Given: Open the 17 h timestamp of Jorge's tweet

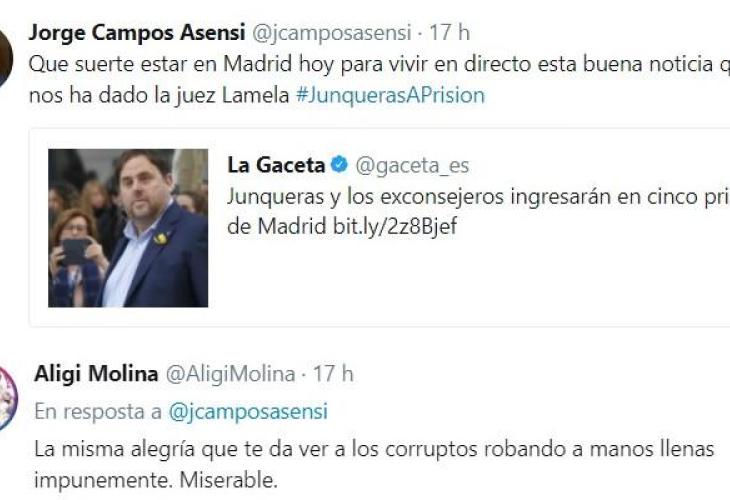Looking at the screenshot, I should click(449, 33).
